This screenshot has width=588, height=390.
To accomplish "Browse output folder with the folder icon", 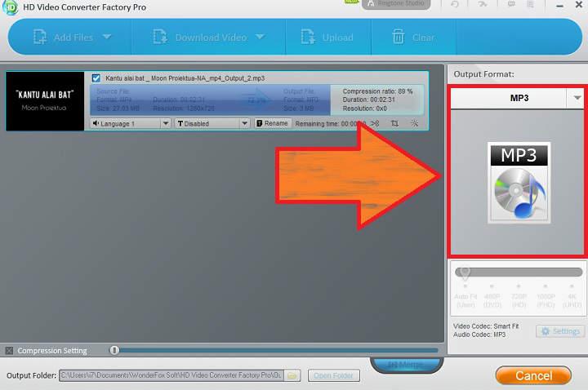I will coord(293,375).
